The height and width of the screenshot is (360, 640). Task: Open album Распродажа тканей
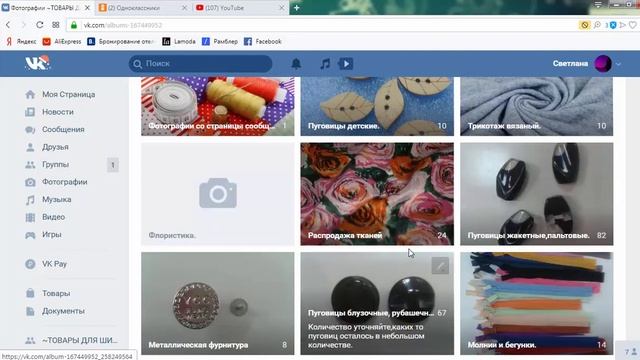[377, 194]
